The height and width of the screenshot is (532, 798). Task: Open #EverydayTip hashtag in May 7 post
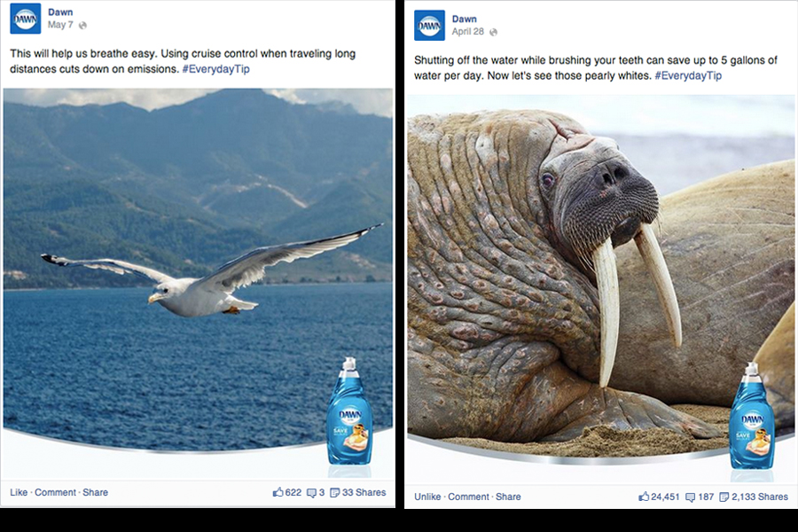point(215,69)
